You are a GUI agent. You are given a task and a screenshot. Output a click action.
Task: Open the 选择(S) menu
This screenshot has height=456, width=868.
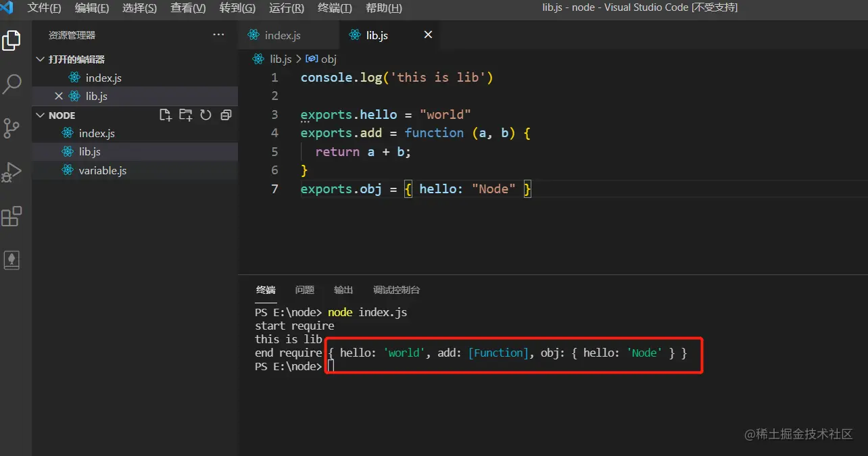pyautogui.click(x=139, y=8)
